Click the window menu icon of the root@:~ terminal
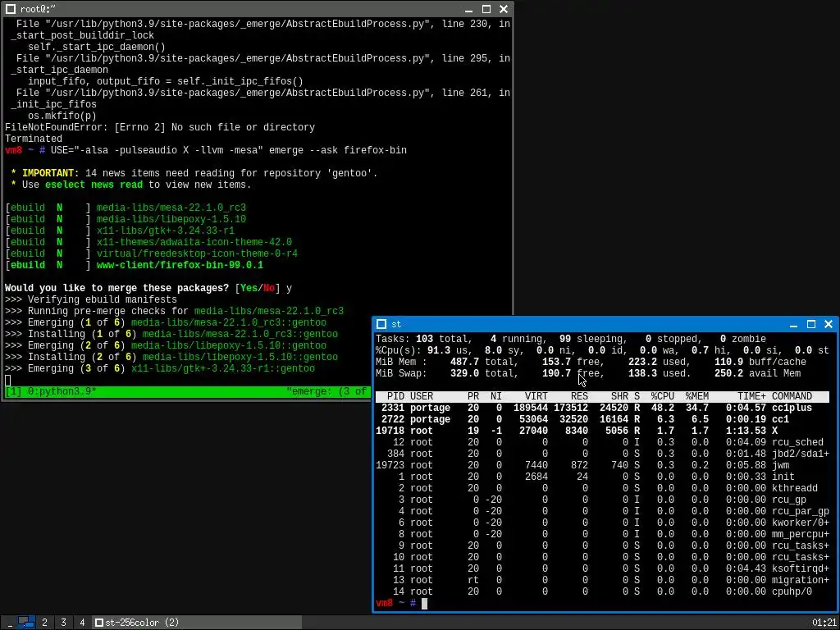The width and height of the screenshot is (840, 630). [10, 9]
